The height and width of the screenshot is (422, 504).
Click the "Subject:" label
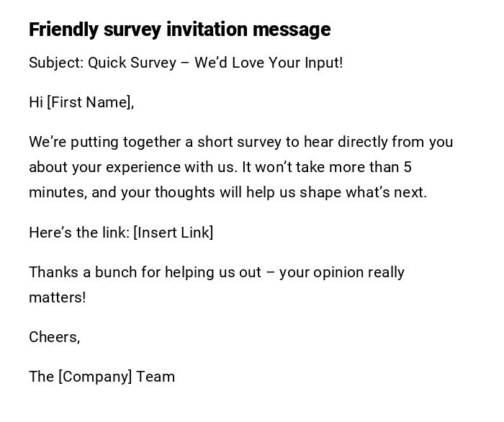(56, 63)
